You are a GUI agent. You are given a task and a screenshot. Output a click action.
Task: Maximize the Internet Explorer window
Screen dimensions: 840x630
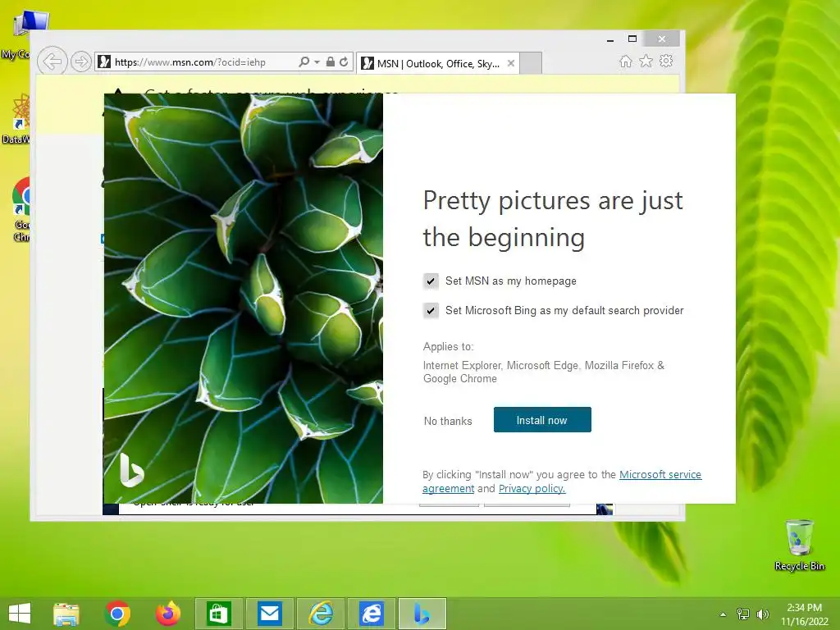coord(632,39)
